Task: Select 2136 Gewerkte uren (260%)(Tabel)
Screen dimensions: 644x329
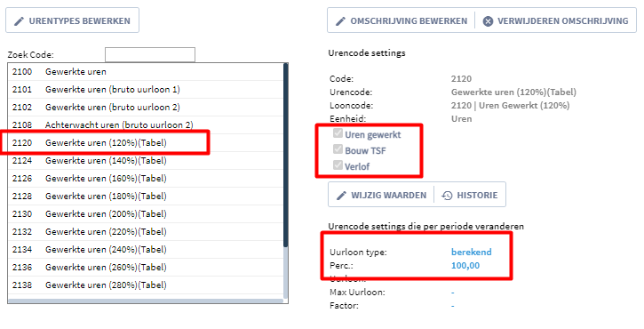Action: 146,267
